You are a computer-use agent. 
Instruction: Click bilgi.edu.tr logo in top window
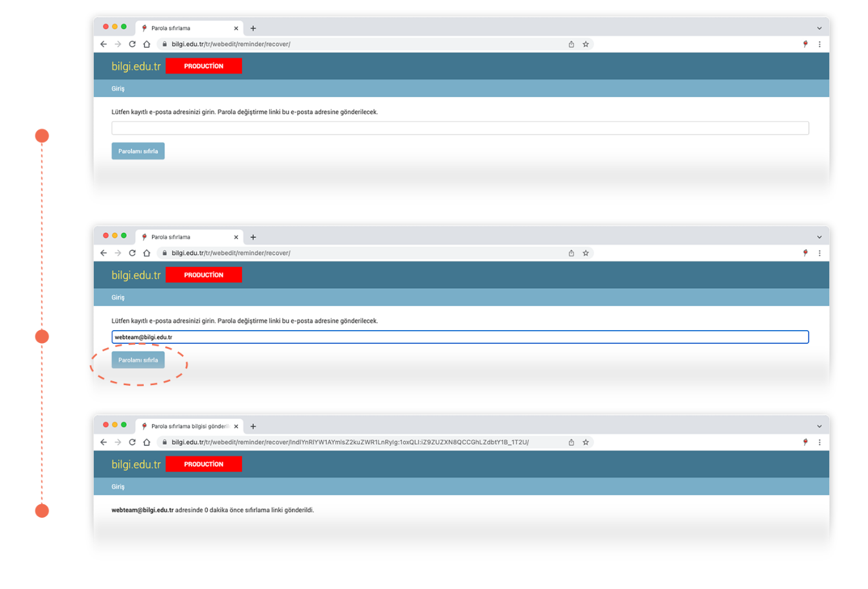136,66
